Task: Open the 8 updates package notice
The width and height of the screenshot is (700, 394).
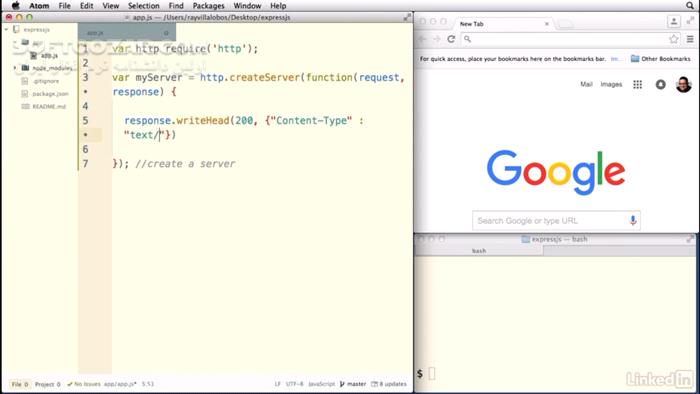Action: [x=389, y=384]
